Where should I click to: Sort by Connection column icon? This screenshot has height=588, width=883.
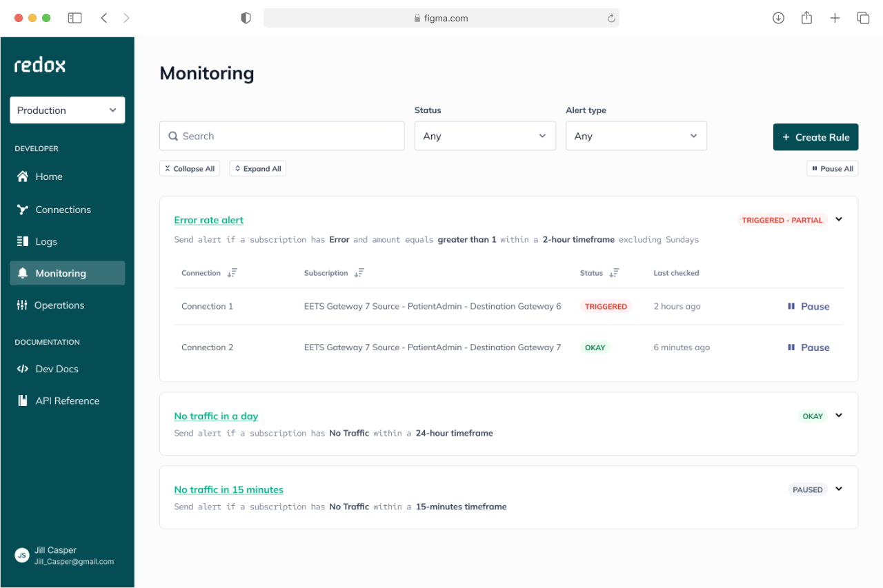pyautogui.click(x=232, y=273)
